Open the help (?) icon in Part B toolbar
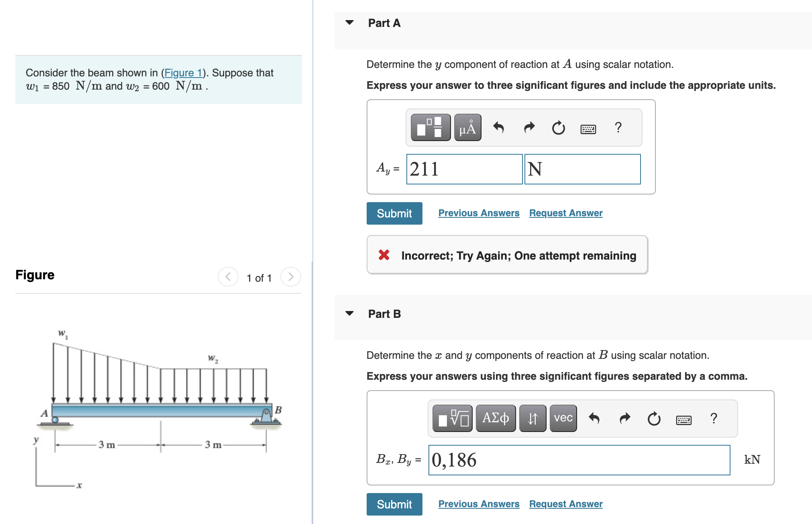812x524 pixels. pyautogui.click(x=714, y=418)
